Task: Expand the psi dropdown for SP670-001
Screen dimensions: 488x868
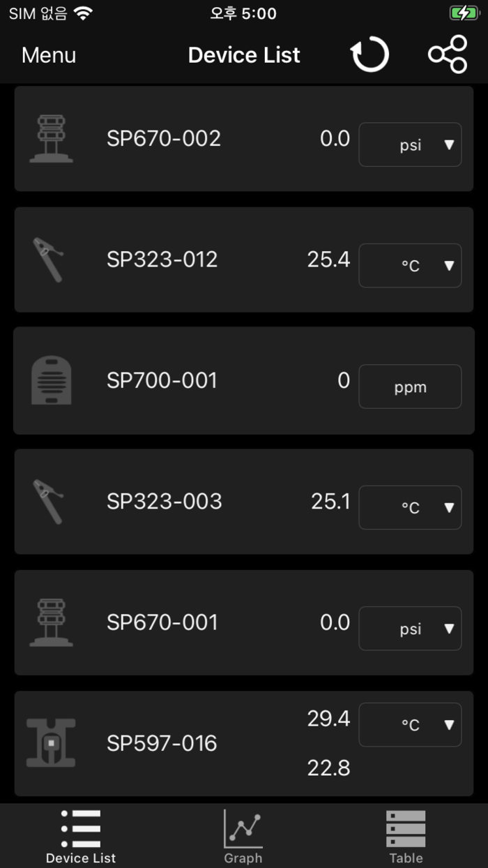Action: [x=410, y=628]
